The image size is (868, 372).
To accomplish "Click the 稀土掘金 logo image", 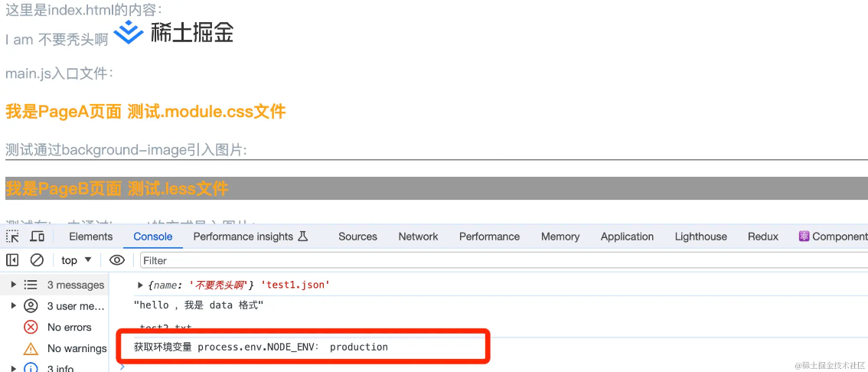I will (174, 32).
